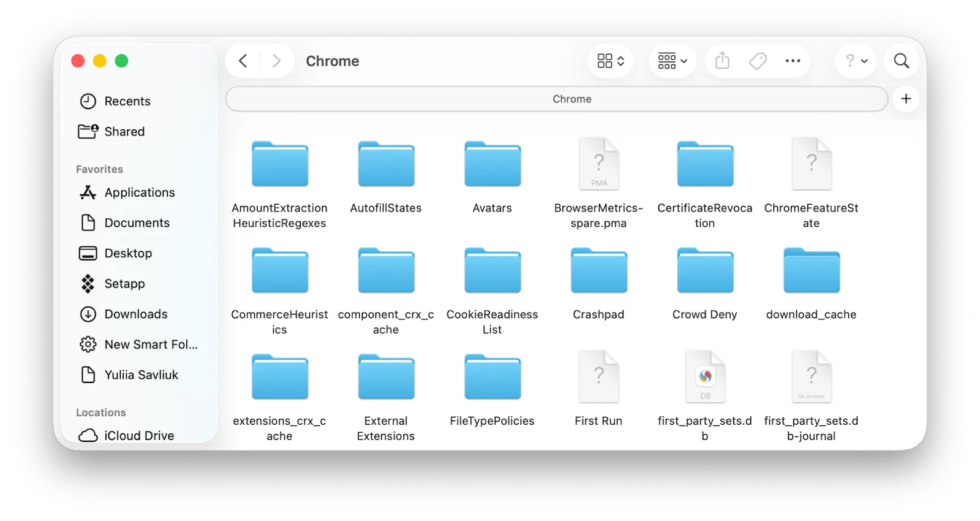Open iCloud Drive location
This screenshot has height=521, width=980.
138,435
